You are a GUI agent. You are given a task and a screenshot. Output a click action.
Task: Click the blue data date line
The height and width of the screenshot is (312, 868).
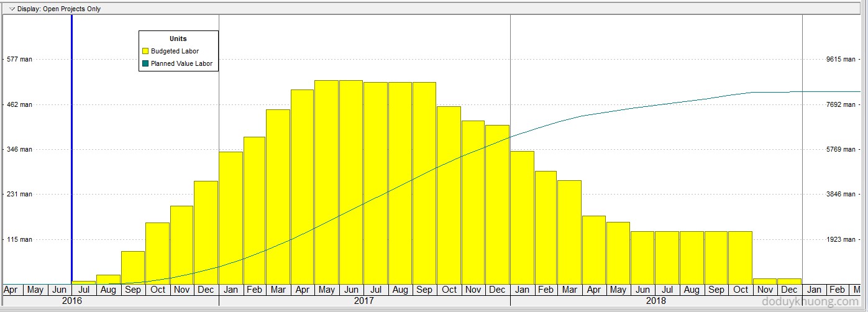pos(71,149)
